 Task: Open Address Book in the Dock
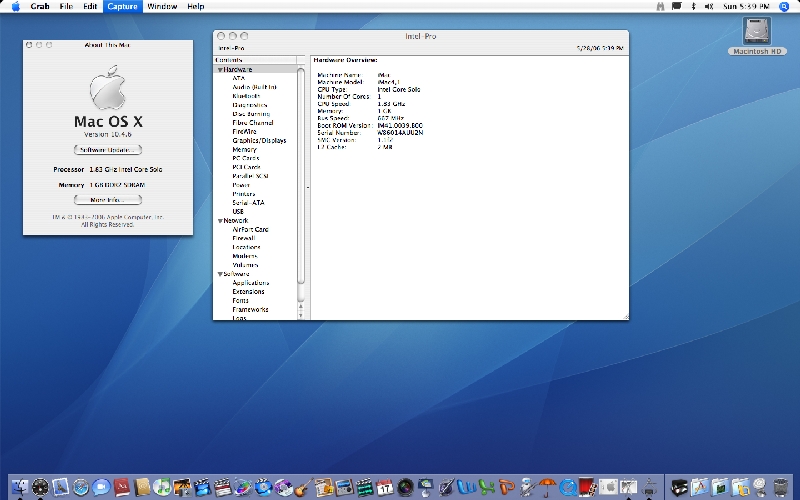tap(142, 487)
